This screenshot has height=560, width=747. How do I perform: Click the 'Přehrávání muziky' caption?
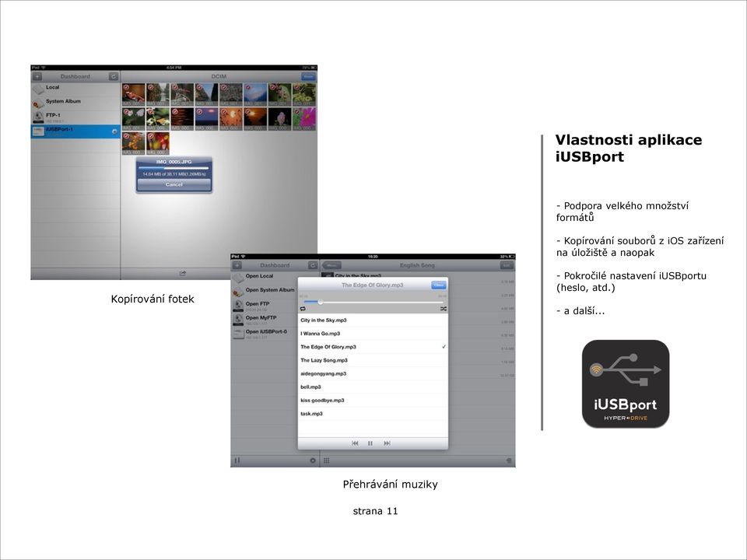(x=390, y=485)
